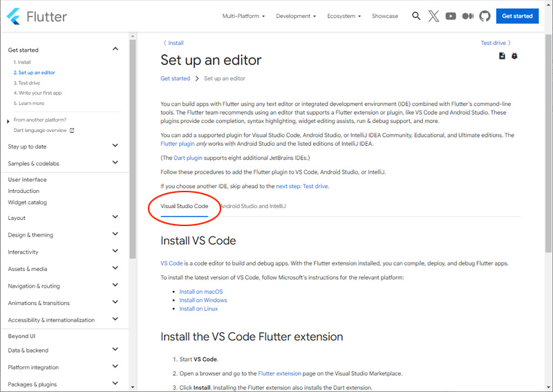Click the Flutter logo icon
Viewport: 553px width, 392px height.
pos(13,17)
